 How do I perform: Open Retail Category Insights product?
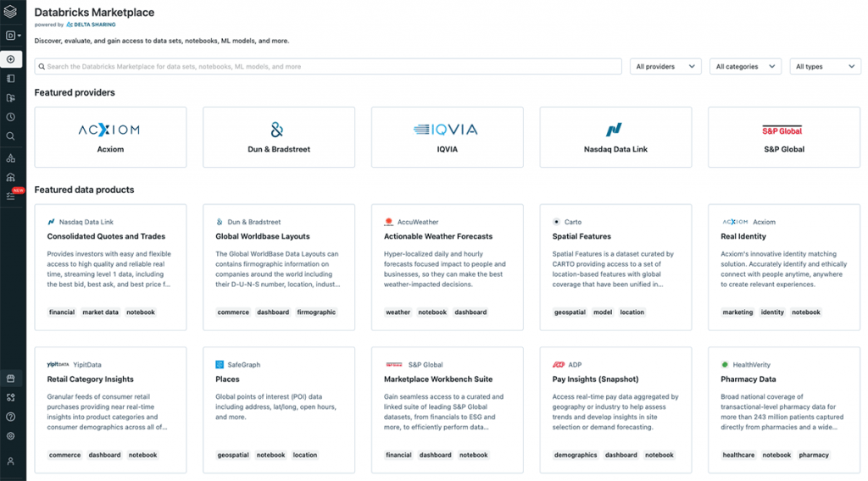tap(110, 410)
